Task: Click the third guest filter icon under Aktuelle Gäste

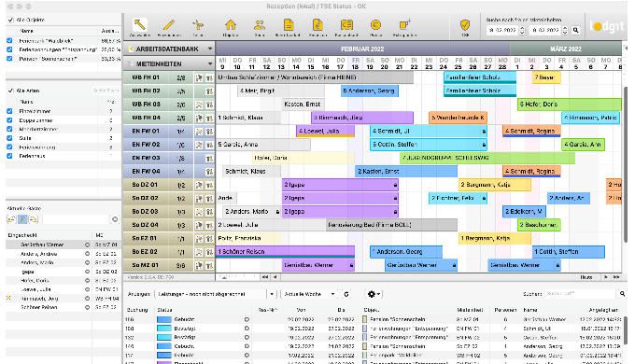Action: coord(34,219)
